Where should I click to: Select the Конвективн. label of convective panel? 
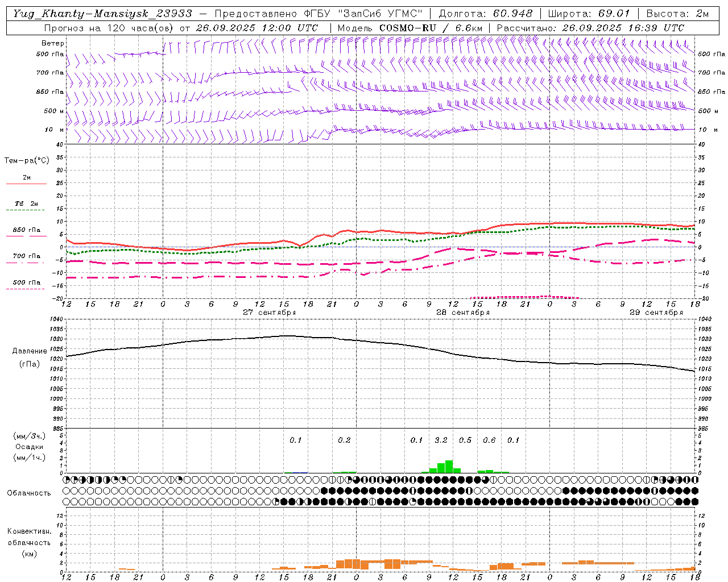pos(29,531)
